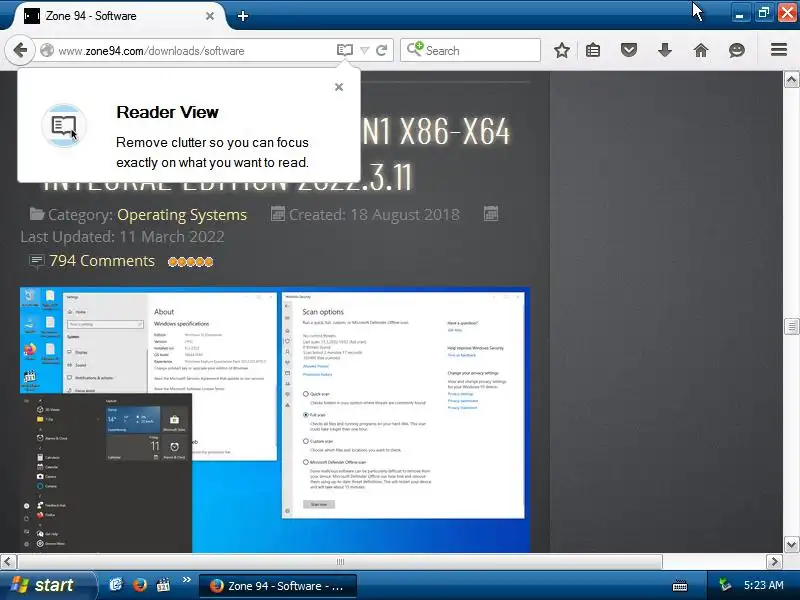Click the vertical scrollbar thumb
Viewport: 800px width, 600px height.
coord(791,327)
